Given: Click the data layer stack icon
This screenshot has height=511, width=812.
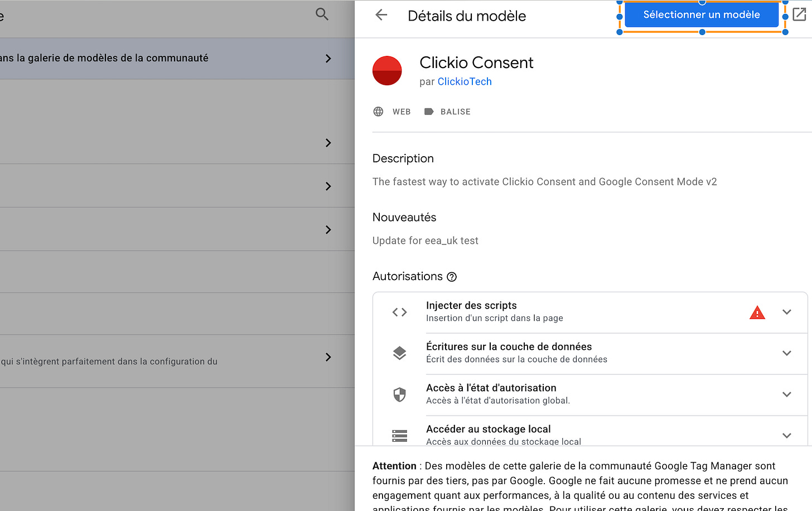Looking at the screenshot, I should tap(399, 353).
